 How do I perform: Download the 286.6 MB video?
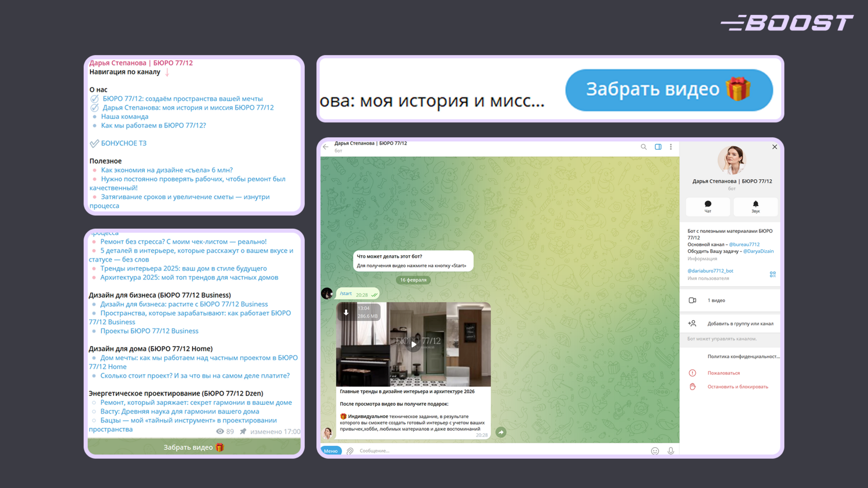[x=346, y=312]
